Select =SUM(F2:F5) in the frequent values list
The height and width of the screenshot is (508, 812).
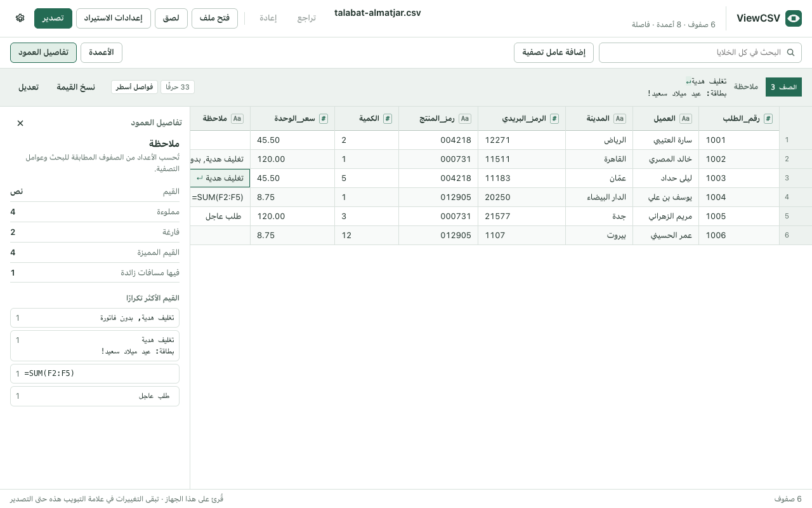coord(95,373)
